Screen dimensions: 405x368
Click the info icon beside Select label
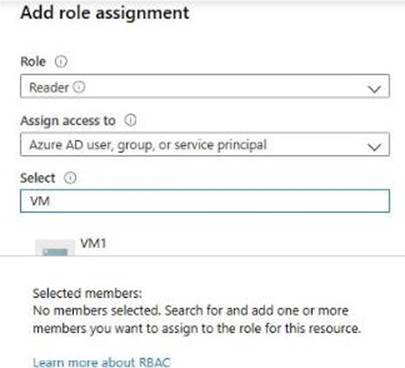70,178
